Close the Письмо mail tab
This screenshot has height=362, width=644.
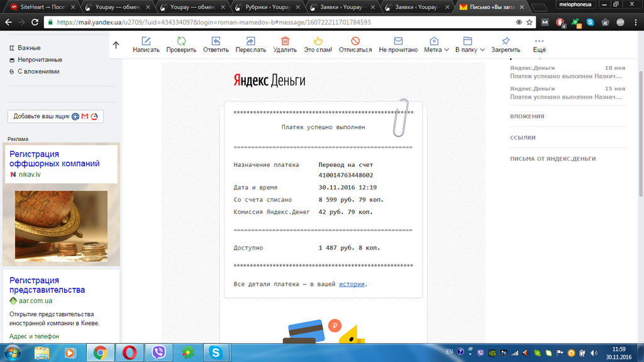coord(521,7)
